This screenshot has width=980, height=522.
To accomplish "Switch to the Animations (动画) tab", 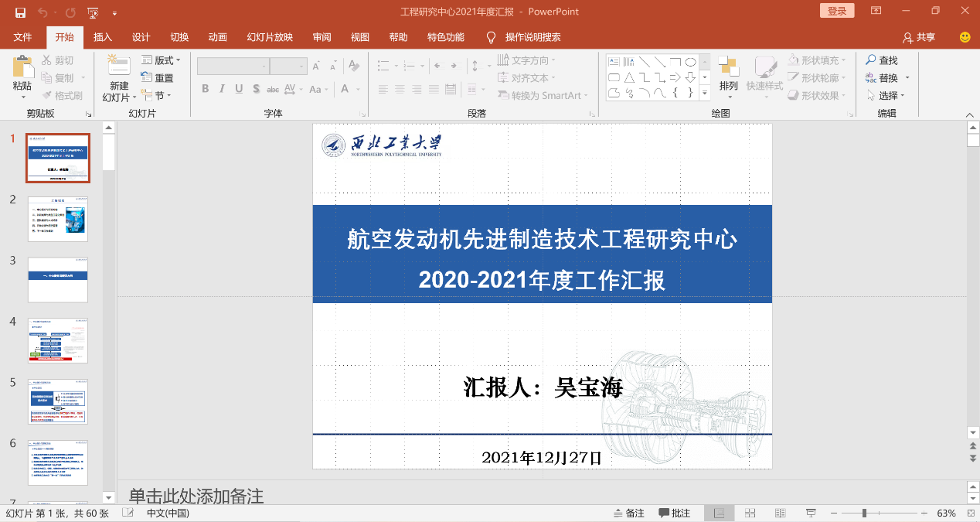I will point(218,37).
